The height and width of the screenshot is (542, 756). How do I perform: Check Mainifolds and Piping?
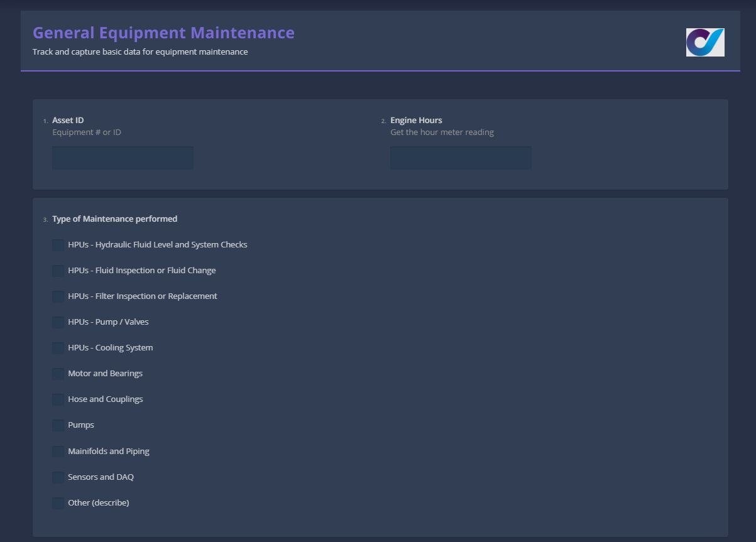click(x=58, y=451)
